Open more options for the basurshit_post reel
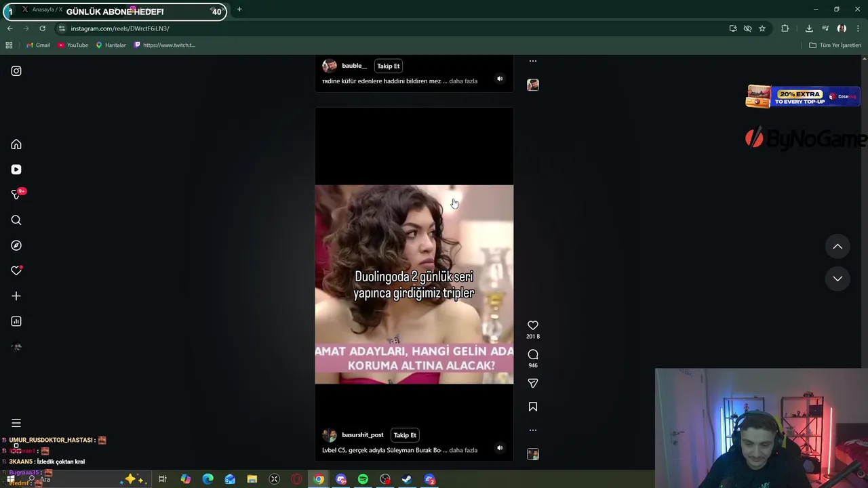The image size is (868, 488). (533, 430)
